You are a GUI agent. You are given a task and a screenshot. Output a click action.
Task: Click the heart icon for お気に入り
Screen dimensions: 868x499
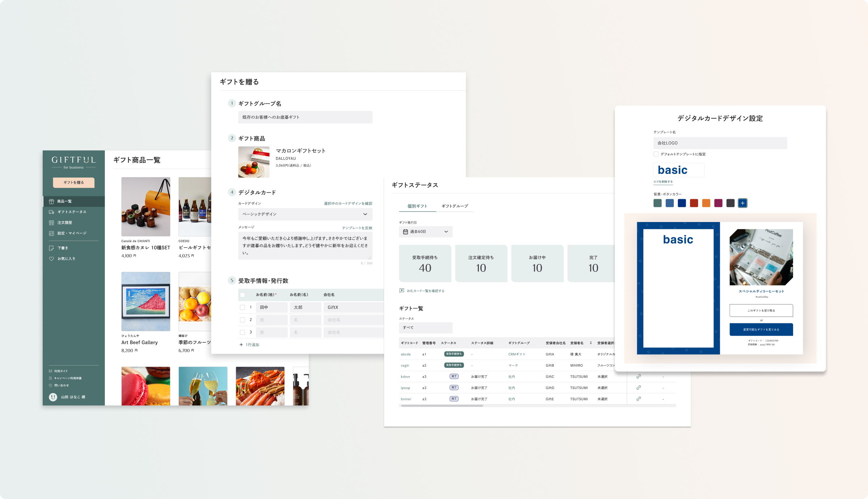point(51,259)
